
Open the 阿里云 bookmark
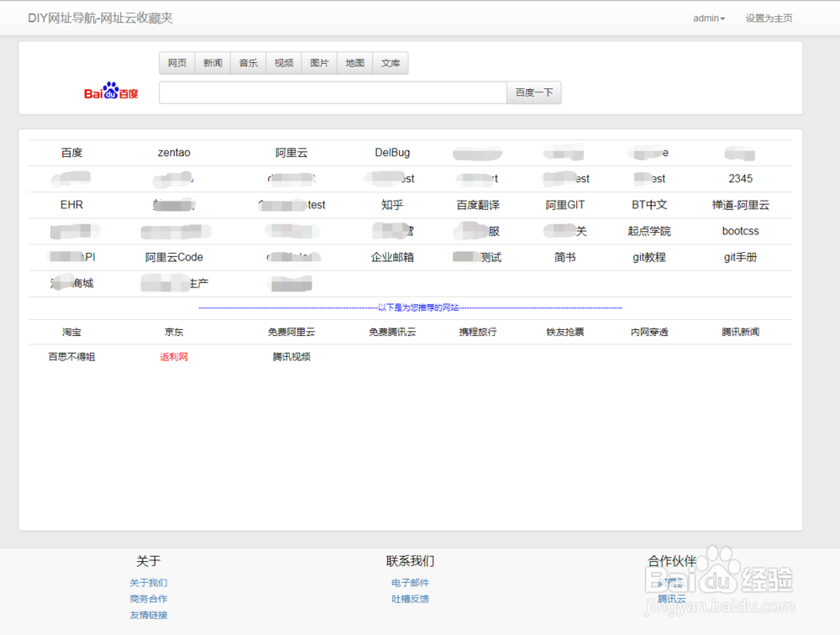tap(291, 153)
